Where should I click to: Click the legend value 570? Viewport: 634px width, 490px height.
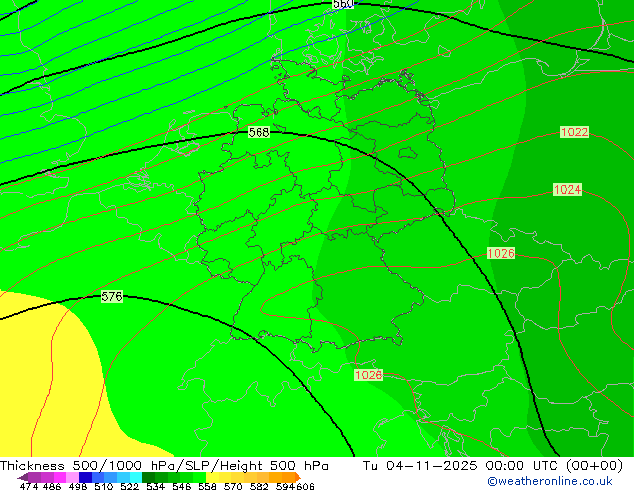click(233, 486)
